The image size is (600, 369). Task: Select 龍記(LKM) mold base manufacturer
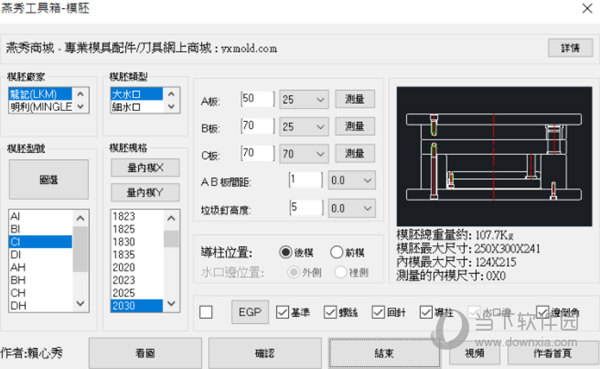40,94
